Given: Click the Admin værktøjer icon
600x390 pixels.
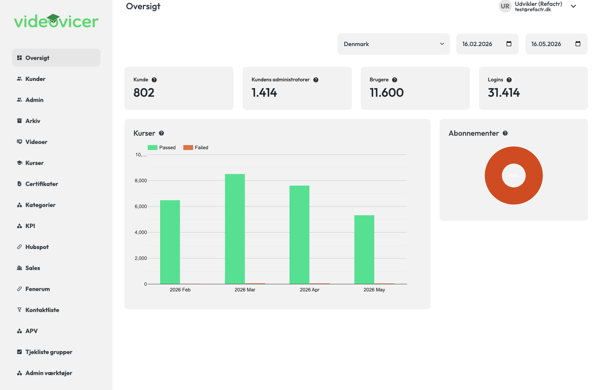Looking at the screenshot, I should (x=19, y=373).
